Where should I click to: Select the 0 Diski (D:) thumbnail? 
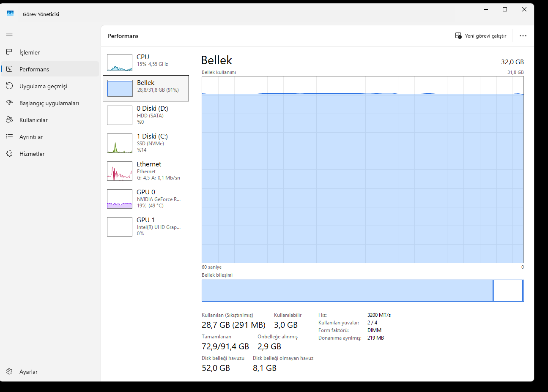pos(120,115)
